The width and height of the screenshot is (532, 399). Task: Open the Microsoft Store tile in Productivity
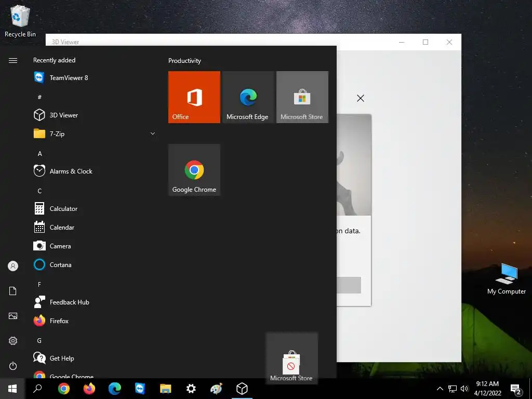(302, 97)
